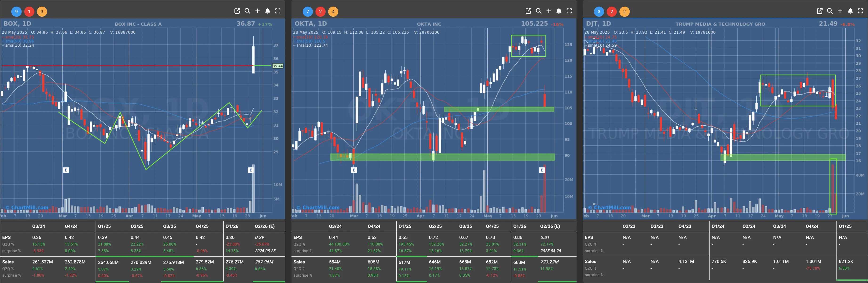868x283 pixels.
Task: Click DJT sales value 821.2K
Action: (x=846, y=261)
